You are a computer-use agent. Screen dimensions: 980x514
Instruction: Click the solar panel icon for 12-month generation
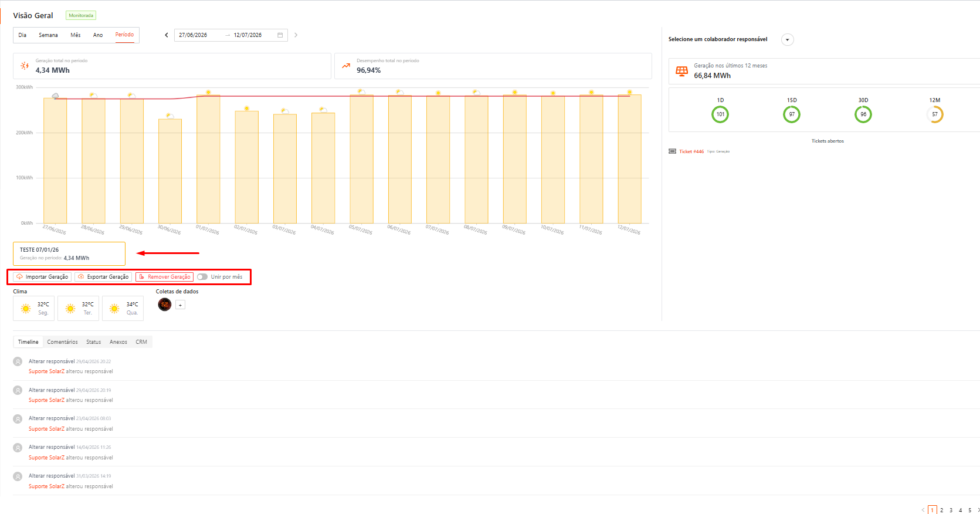pyautogui.click(x=681, y=71)
